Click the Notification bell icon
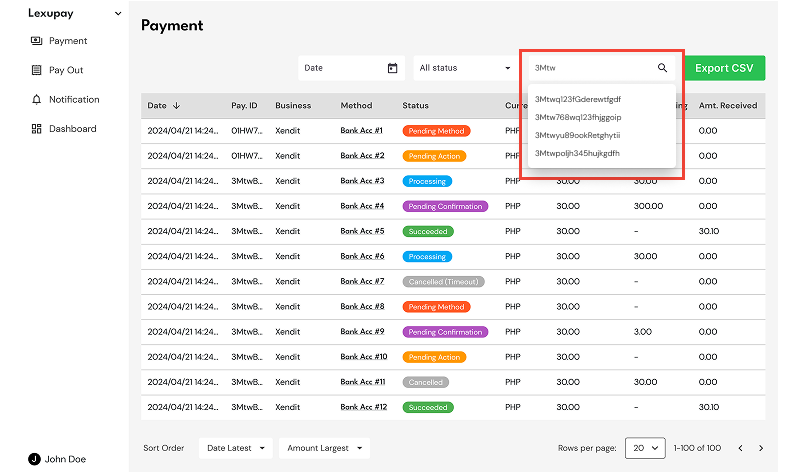Viewport: 802px width, 473px height. click(x=36, y=99)
